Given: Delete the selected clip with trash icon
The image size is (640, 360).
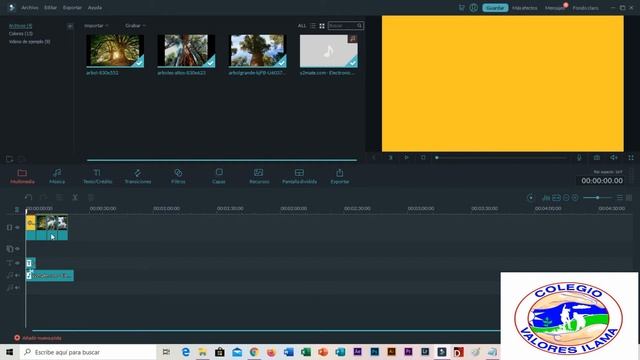Looking at the screenshot, I should (x=91, y=198).
